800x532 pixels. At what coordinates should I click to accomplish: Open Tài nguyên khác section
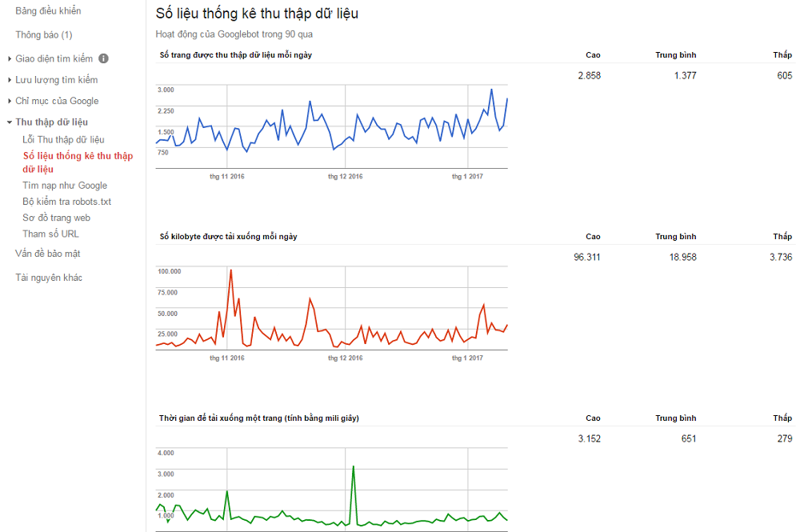point(49,278)
